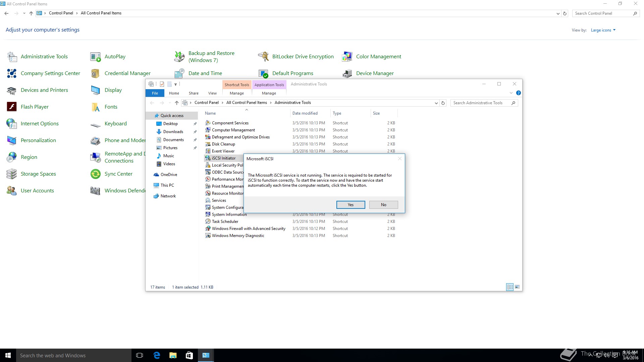Open recent locations dropdown in Control Panel window
This screenshot has width=644, height=362.
(24, 13)
